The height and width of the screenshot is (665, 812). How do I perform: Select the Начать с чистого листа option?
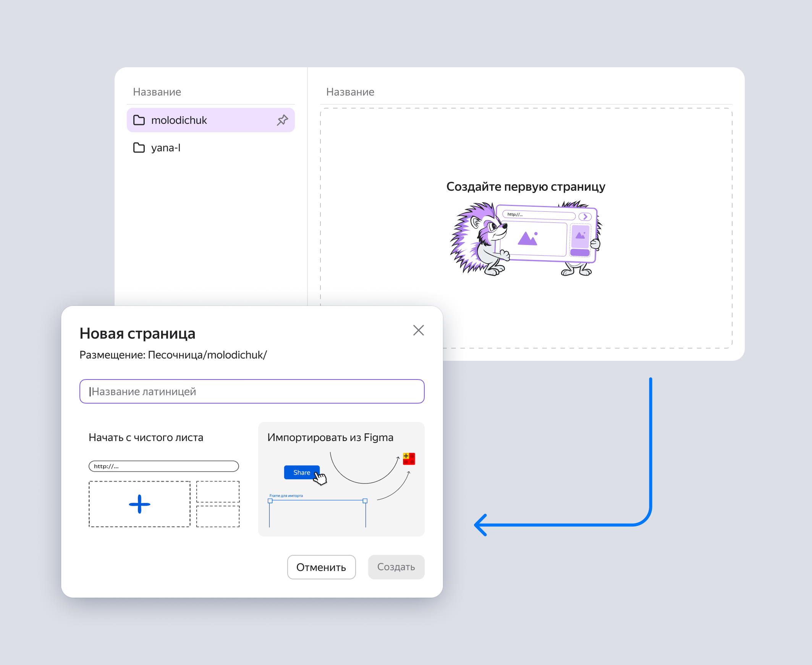click(164, 479)
